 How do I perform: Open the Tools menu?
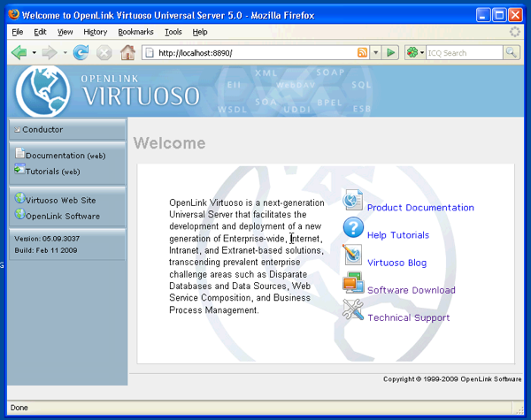173,32
